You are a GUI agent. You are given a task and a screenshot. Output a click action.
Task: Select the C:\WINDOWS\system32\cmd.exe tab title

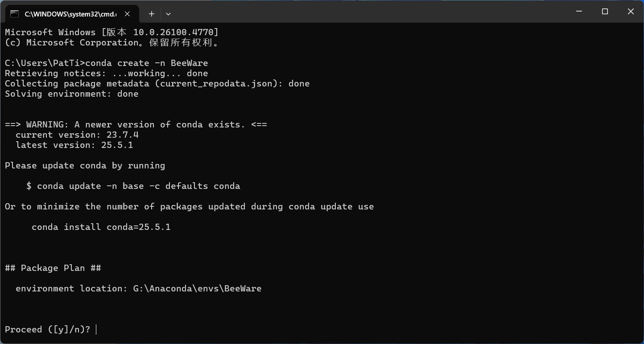click(x=70, y=14)
